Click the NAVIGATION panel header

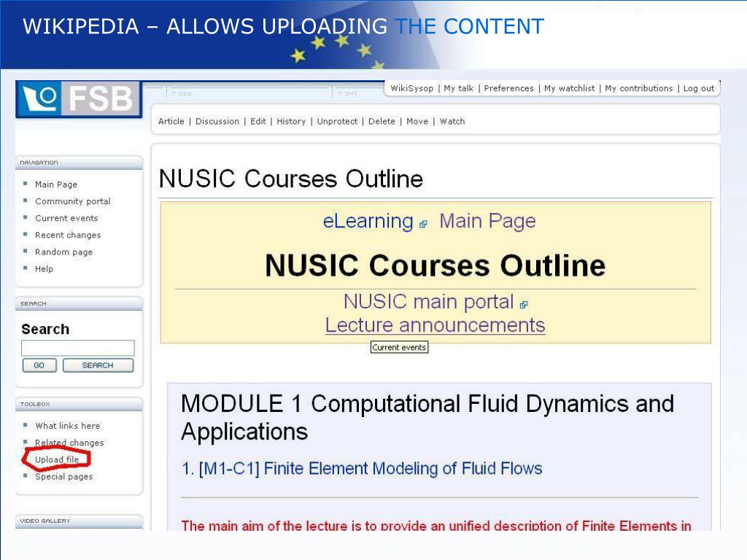79,163
